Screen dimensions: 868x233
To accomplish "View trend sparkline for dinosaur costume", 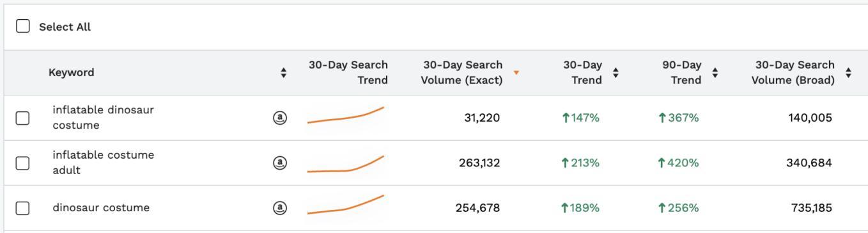I will 346,204.
